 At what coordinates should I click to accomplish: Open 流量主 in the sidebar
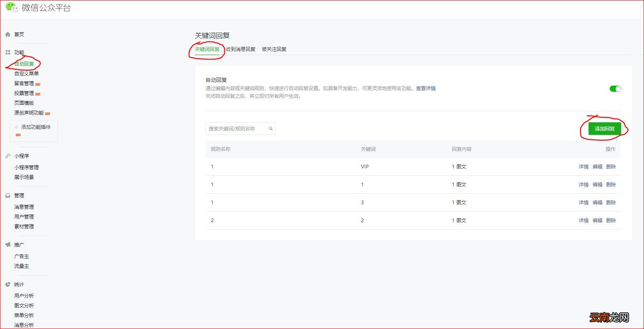pyautogui.click(x=22, y=266)
